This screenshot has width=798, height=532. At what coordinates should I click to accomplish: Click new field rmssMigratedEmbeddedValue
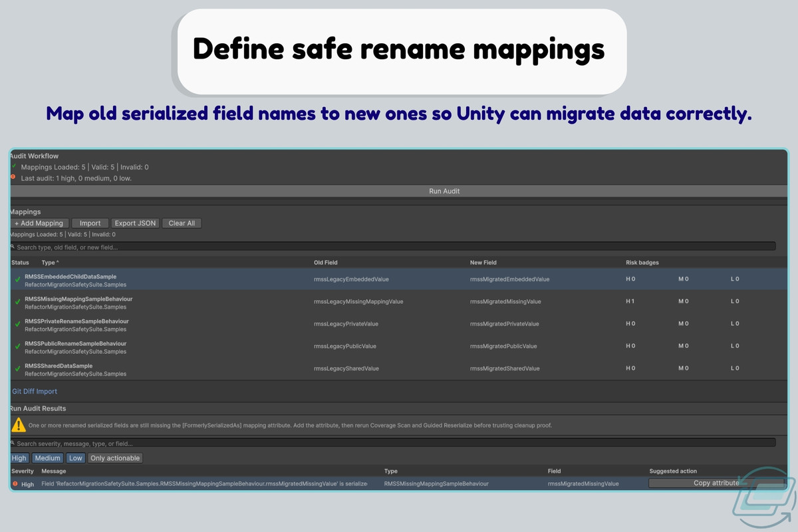pyautogui.click(x=510, y=279)
